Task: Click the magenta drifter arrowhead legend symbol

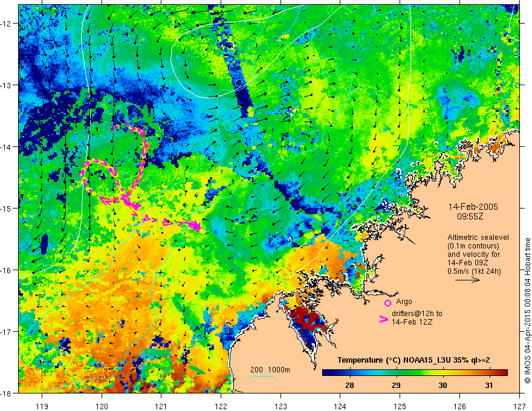Action: pos(383,319)
